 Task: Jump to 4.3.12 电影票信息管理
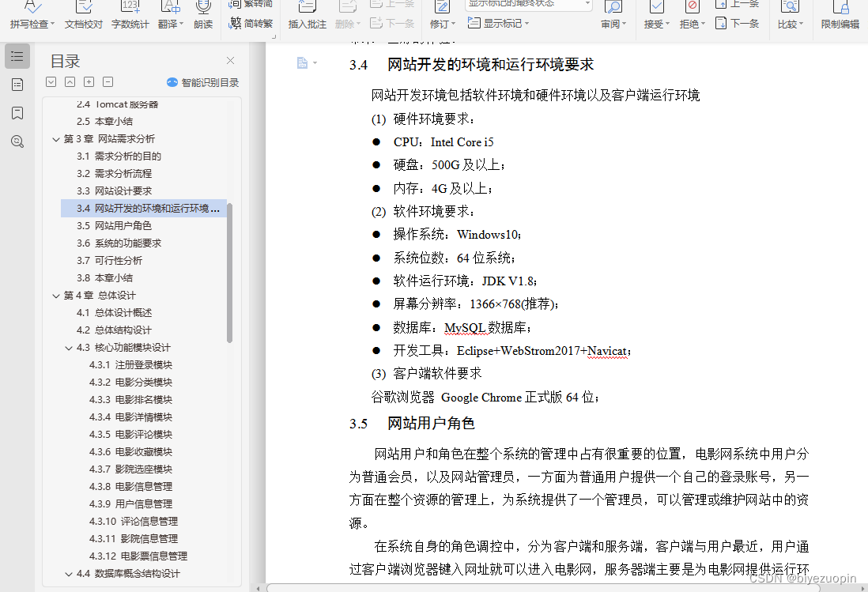pyautogui.click(x=138, y=556)
